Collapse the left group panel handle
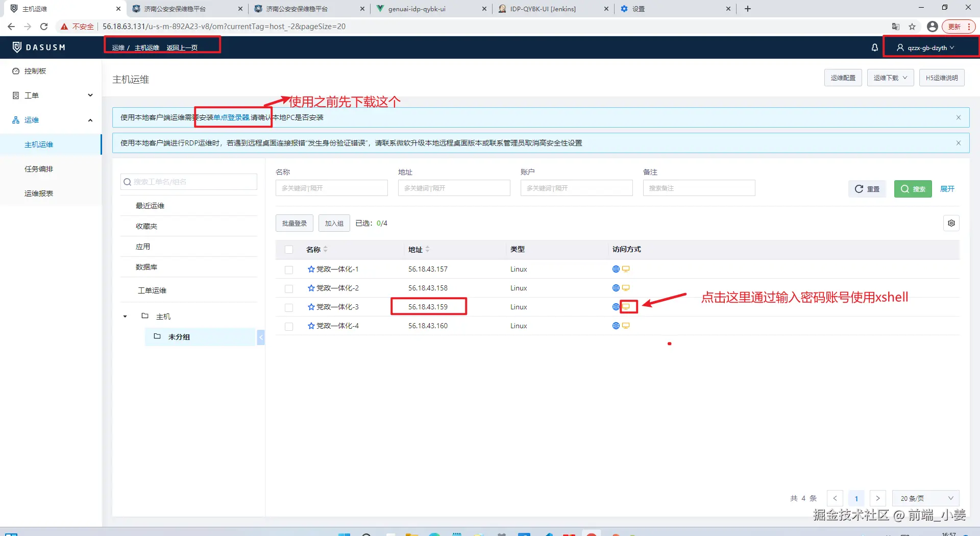This screenshot has height=536, width=980. point(261,337)
